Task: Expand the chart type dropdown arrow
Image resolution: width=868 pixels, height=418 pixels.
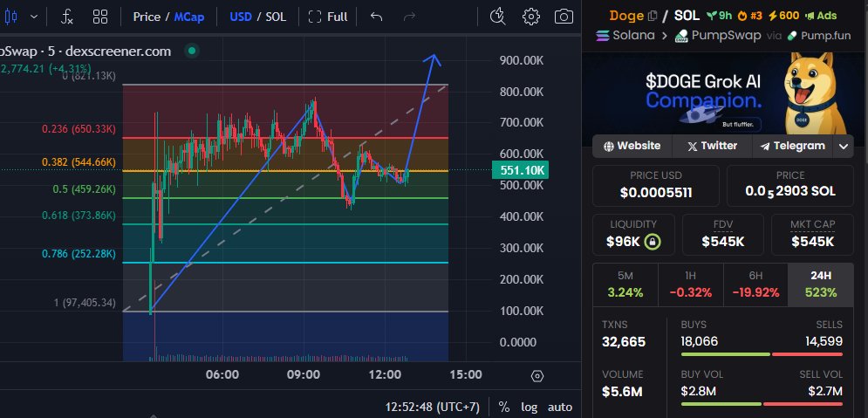Action: pos(34,17)
